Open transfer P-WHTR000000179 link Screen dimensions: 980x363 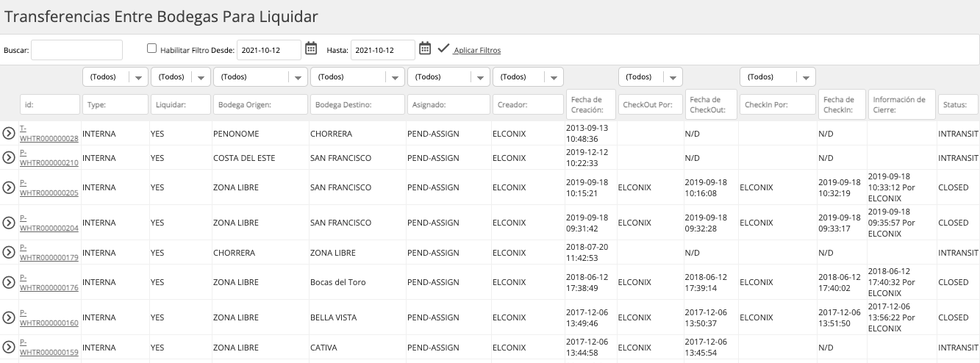(x=49, y=252)
